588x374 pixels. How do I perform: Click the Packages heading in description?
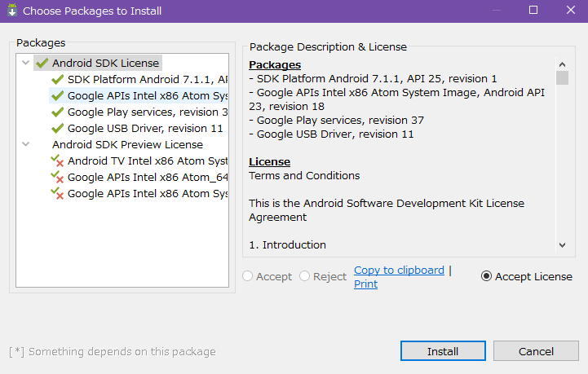[275, 65]
